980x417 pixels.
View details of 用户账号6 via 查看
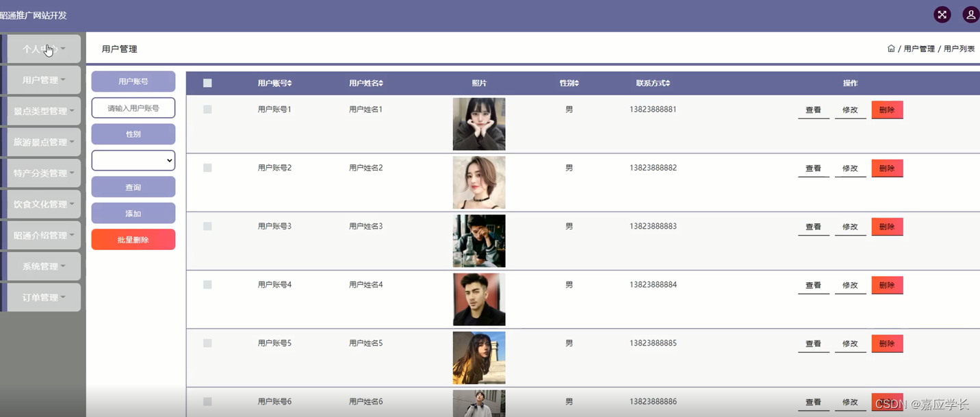(813, 403)
